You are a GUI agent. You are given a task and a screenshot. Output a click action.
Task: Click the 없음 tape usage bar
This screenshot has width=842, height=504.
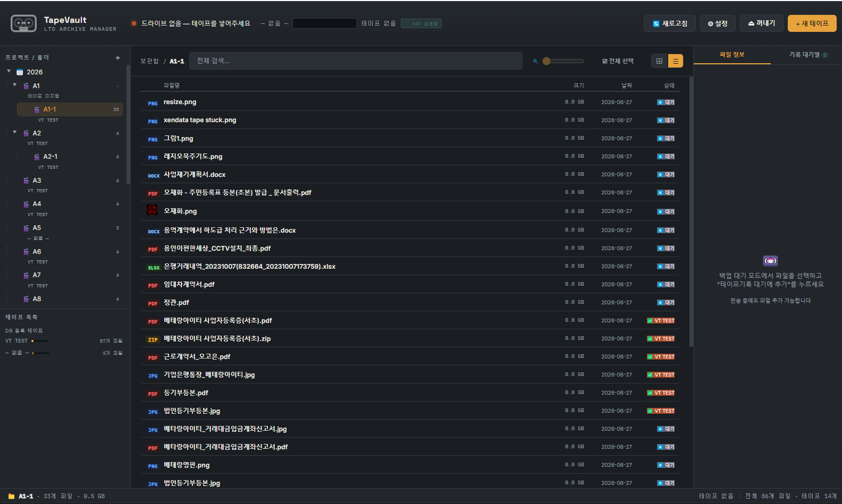coord(40,353)
